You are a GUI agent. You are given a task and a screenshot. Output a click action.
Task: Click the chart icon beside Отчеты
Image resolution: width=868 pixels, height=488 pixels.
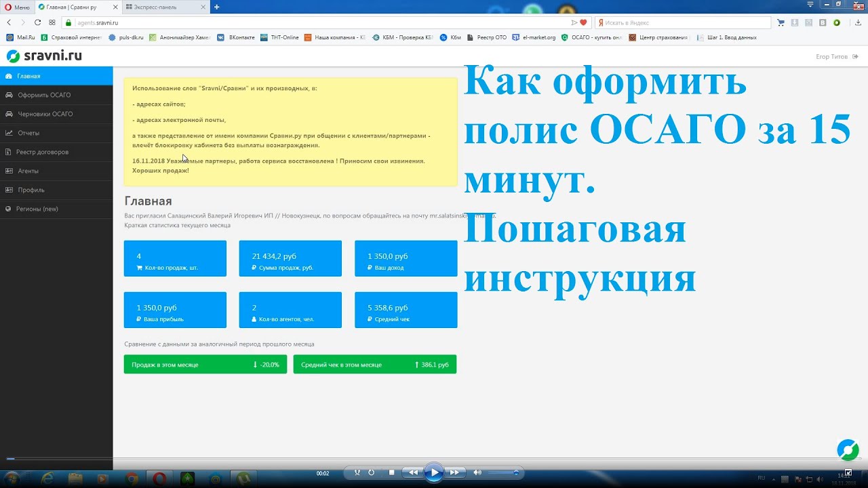[x=9, y=133]
